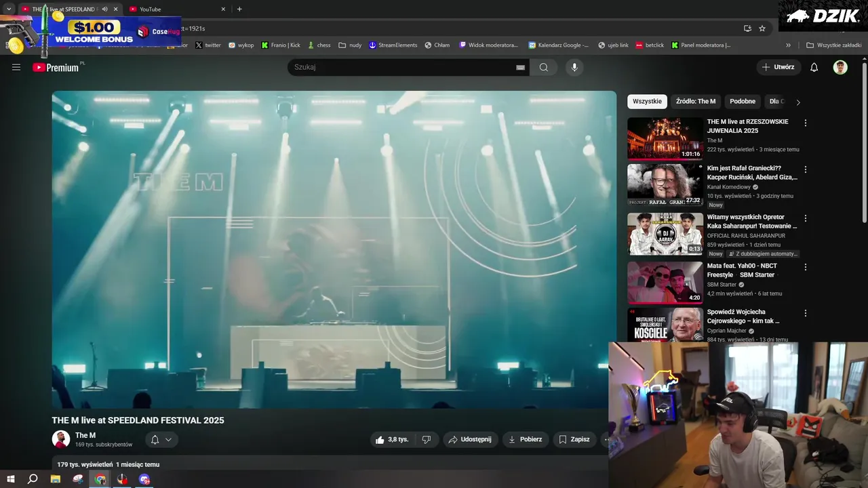Viewport: 868px width, 488px height.
Task: Open Franio | Kick bookmark
Action: 281,45
